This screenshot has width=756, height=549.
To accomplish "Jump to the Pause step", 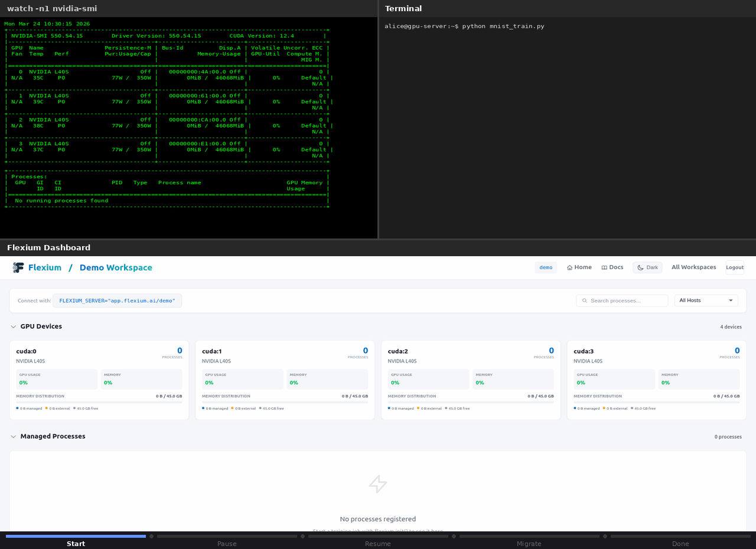I will [x=227, y=544].
